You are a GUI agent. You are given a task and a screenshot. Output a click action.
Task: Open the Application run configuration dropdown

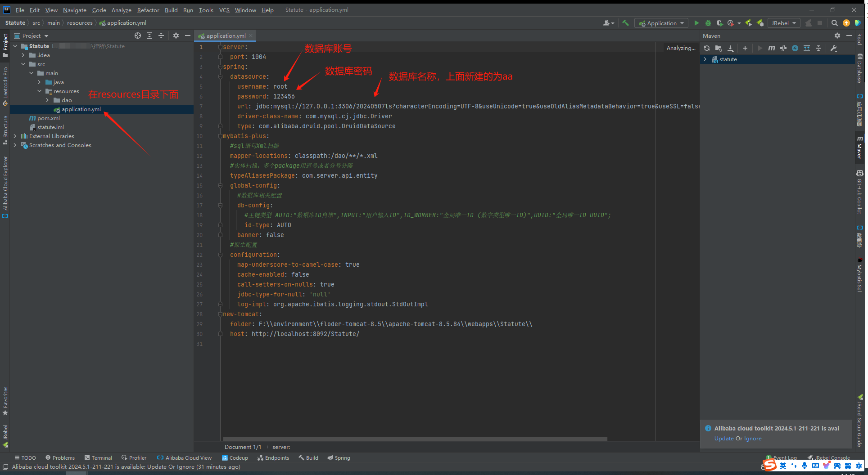click(x=661, y=23)
